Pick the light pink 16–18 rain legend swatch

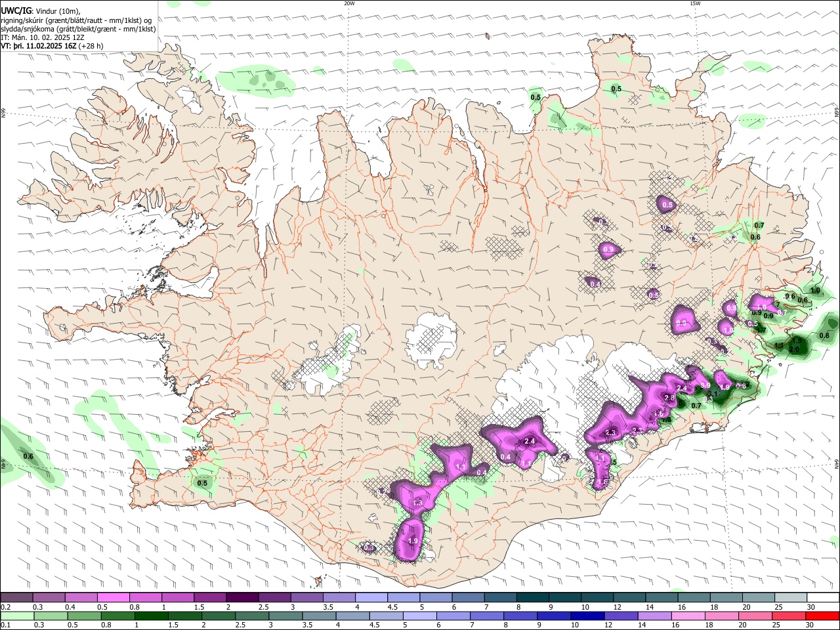tap(688, 616)
